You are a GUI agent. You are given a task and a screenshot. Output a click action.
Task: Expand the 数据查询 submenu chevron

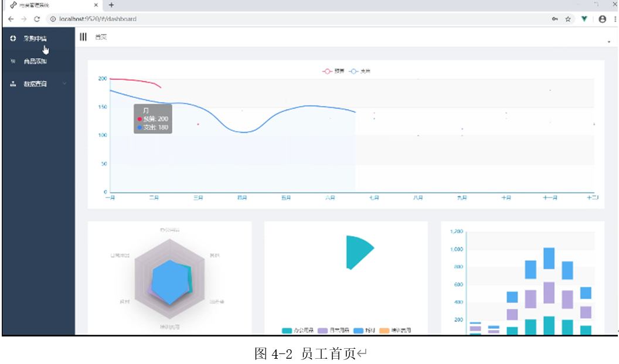point(64,83)
